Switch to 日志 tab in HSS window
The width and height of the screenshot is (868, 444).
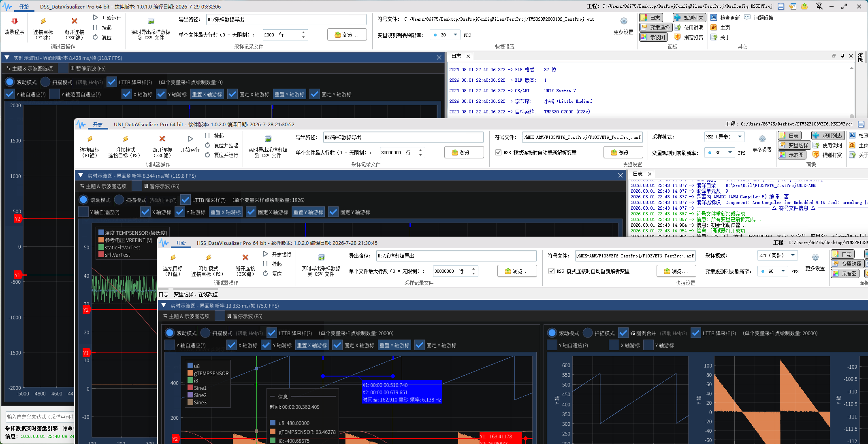tap(164, 294)
